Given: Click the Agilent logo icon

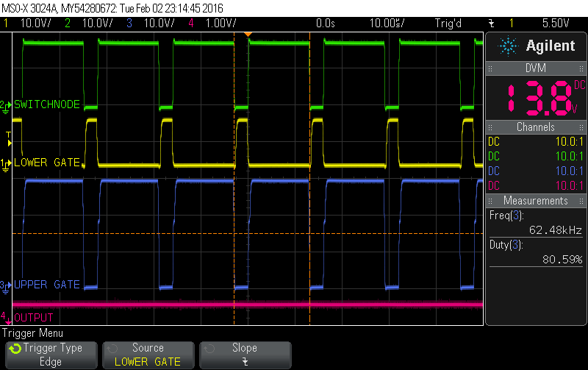Looking at the screenshot, I should point(508,46).
